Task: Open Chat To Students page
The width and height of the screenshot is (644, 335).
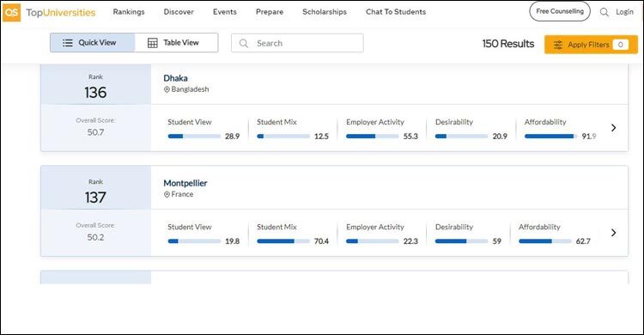Action: coord(396,12)
